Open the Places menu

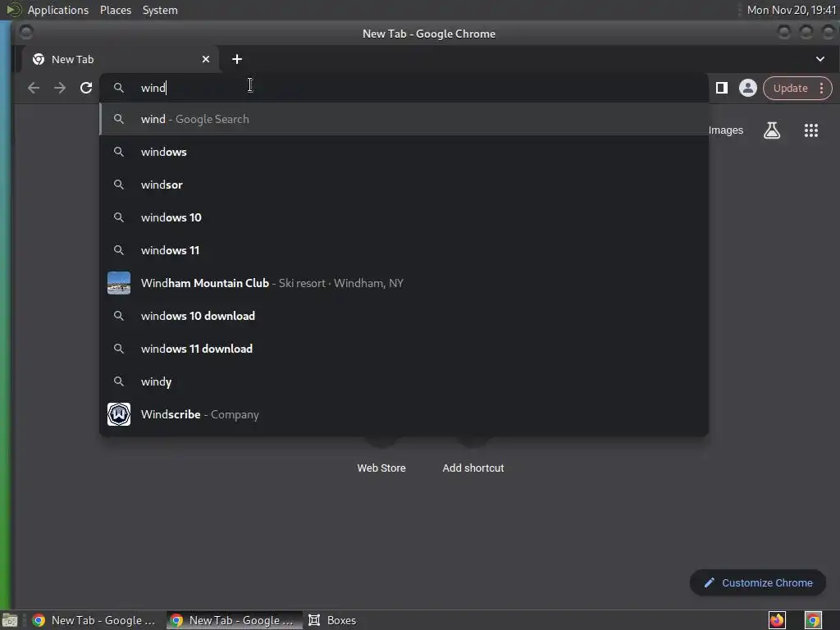click(115, 10)
